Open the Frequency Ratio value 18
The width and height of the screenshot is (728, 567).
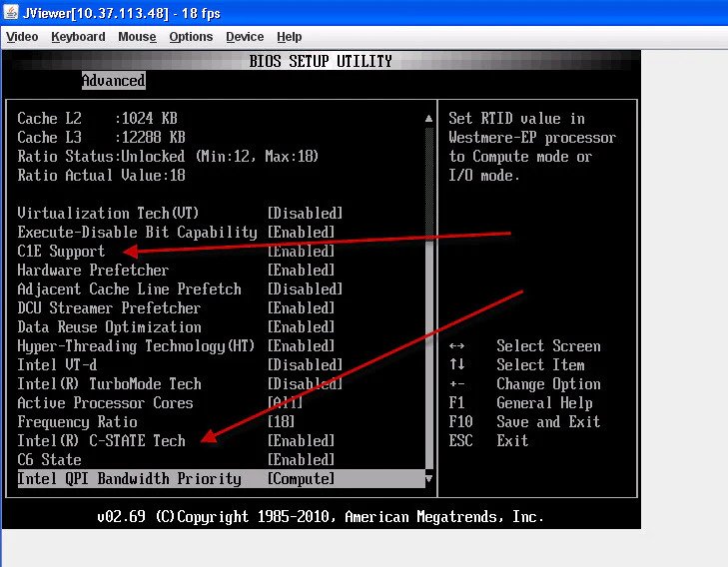click(x=284, y=422)
